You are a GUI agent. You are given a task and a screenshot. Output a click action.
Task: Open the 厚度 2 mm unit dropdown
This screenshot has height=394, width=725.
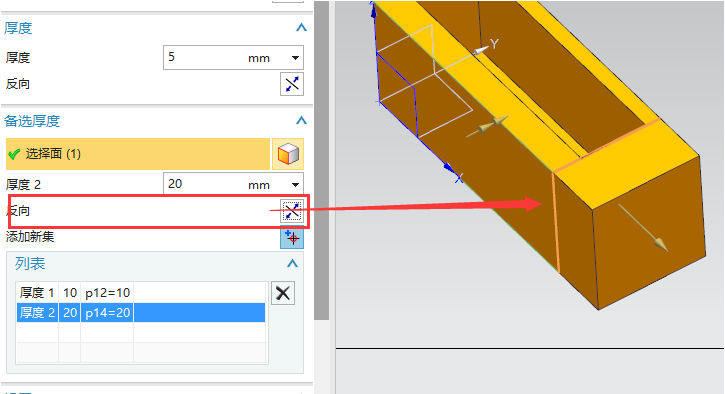point(295,185)
